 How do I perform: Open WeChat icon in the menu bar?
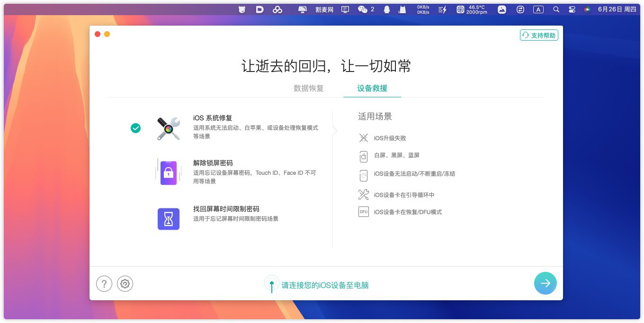[x=363, y=9]
